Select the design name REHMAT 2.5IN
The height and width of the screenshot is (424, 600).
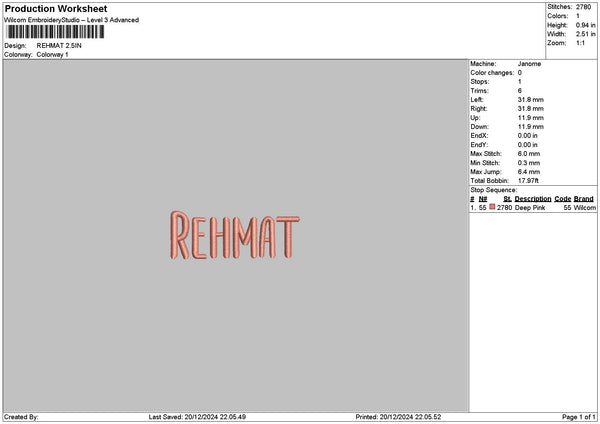(59, 46)
